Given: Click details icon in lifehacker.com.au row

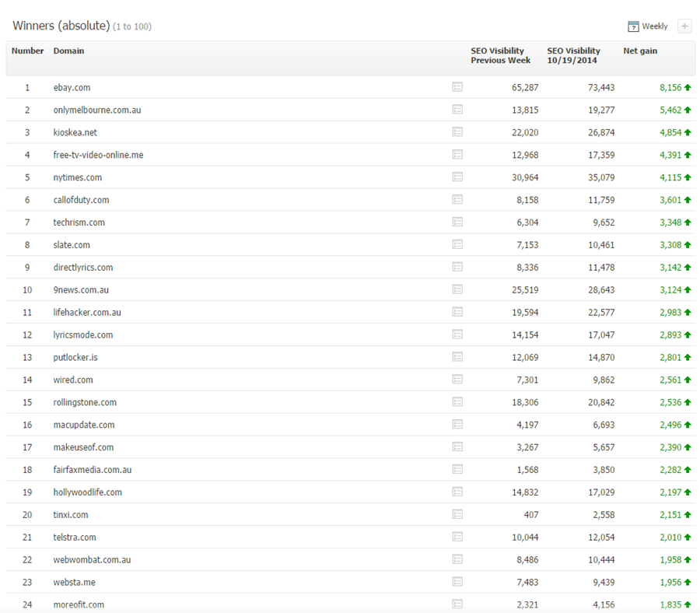Looking at the screenshot, I should 457,313.
